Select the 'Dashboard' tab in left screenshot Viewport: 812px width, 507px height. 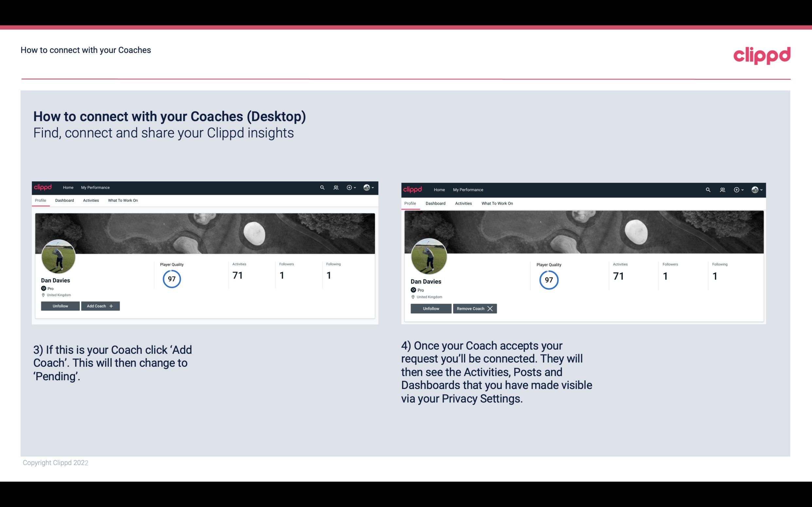[x=64, y=200]
